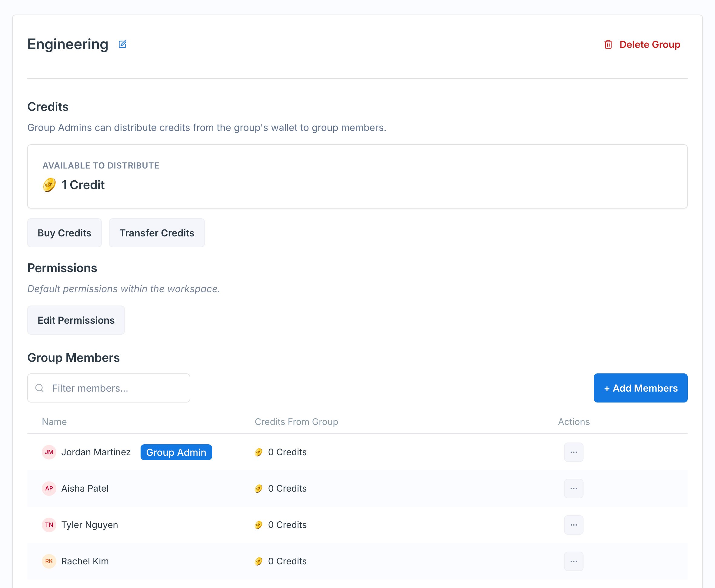Click AVAILABLE TO DISTRIBUTE label
Viewport: 715px width, 588px height.
[x=101, y=165]
